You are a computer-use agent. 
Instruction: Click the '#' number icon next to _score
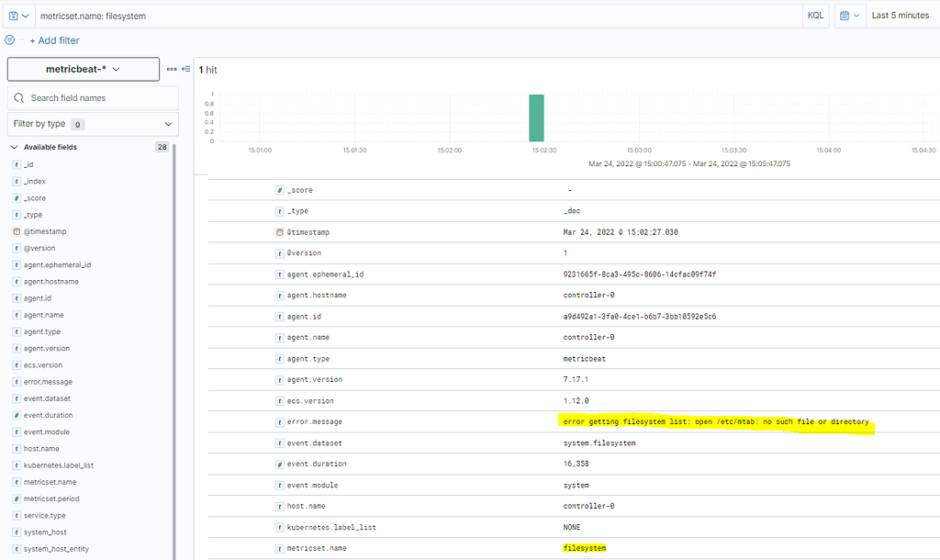281,190
